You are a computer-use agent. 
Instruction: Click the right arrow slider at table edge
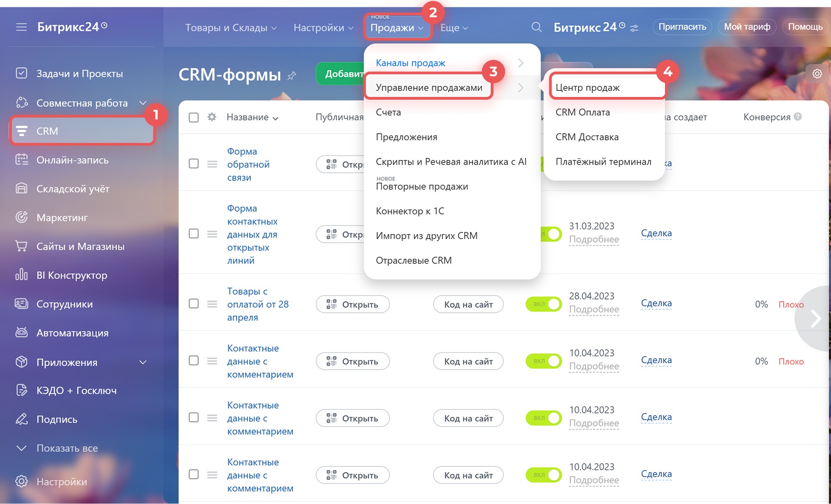(x=815, y=319)
